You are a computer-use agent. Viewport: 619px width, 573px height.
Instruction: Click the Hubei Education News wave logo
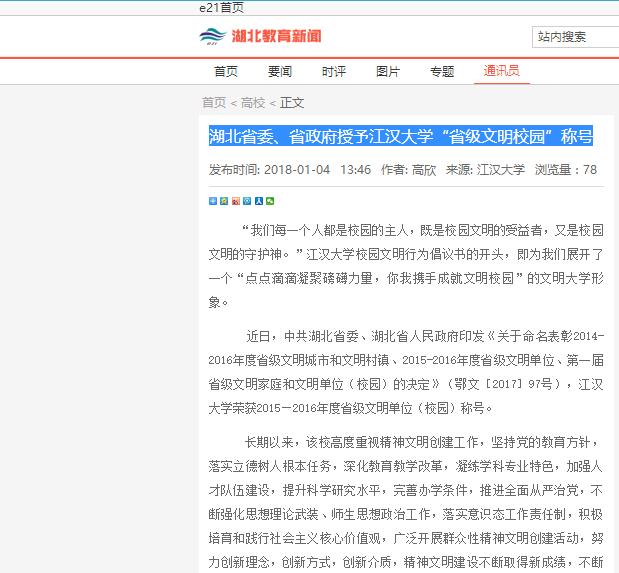pyautogui.click(x=213, y=36)
